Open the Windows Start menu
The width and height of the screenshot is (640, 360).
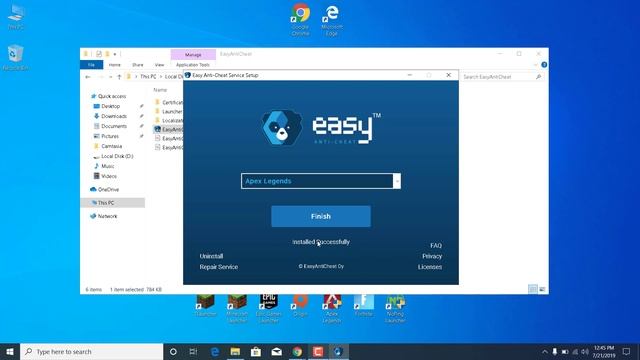pyautogui.click(x=10, y=351)
